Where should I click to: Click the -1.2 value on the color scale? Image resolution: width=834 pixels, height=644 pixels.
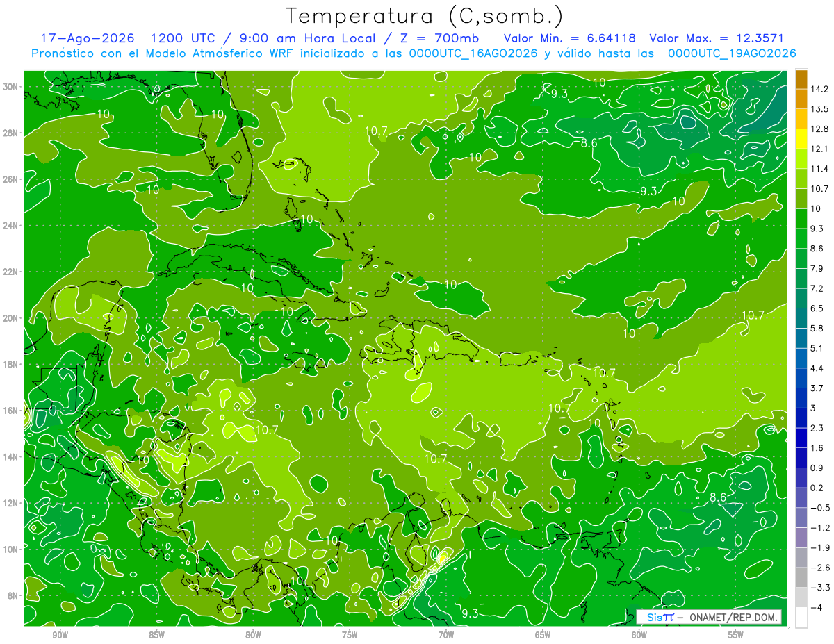point(820,528)
